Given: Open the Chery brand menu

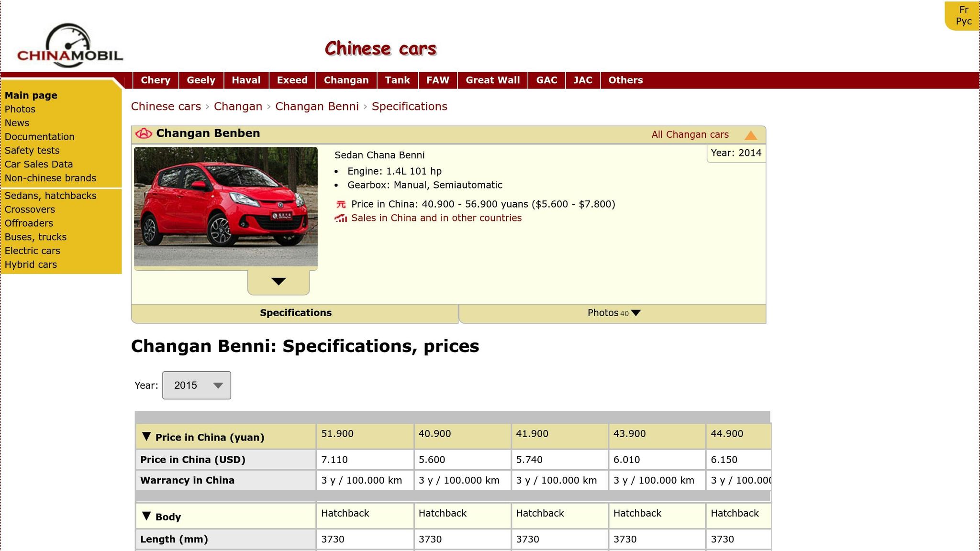Looking at the screenshot, I should 156,80.
